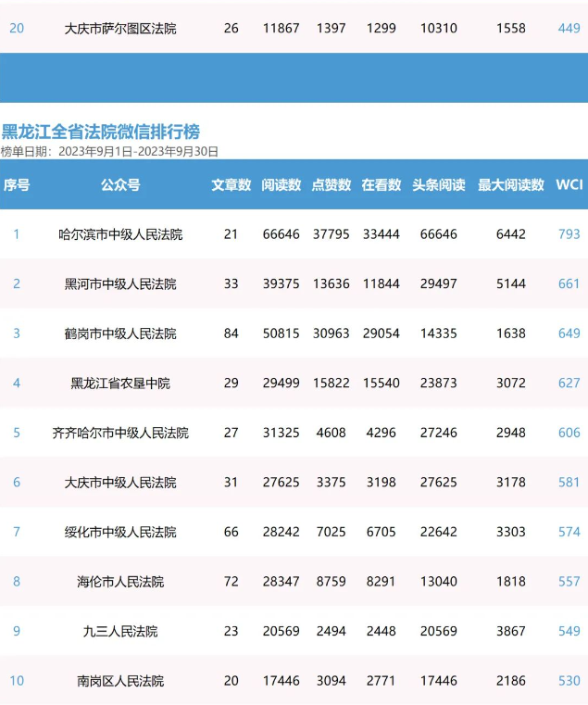This screenshot has height=705, width=588.
Task: Click the 点赞数 column header
Action: point(331,184)
